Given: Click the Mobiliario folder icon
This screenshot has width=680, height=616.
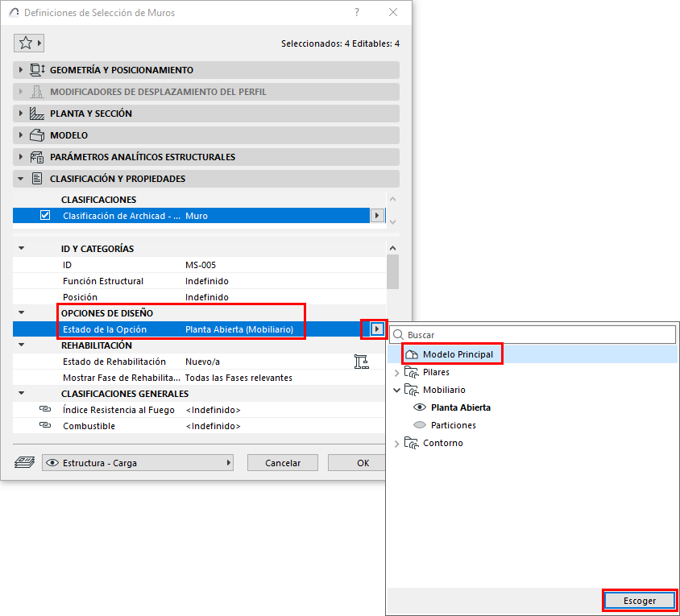Looking at the screenshot, I should coord(411,390).
